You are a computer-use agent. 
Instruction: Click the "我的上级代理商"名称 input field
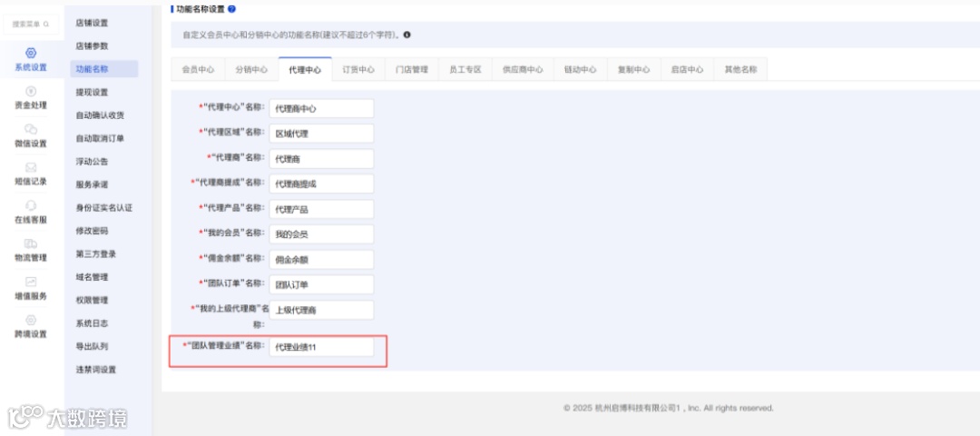pyautogui.click(x=321, y=310)
